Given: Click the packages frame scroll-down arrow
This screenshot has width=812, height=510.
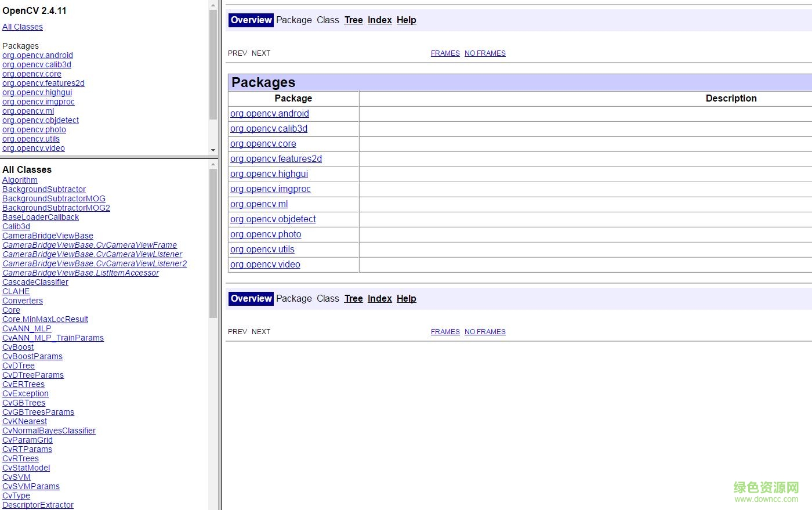Looking at the screenshot, I should pos(213,150).
